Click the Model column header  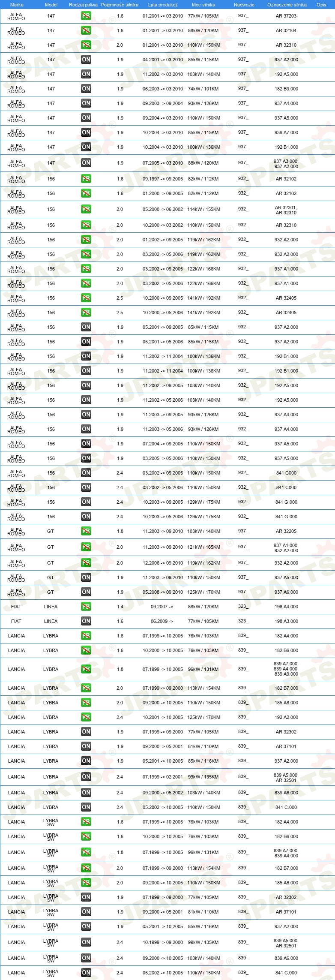point(51,5)
